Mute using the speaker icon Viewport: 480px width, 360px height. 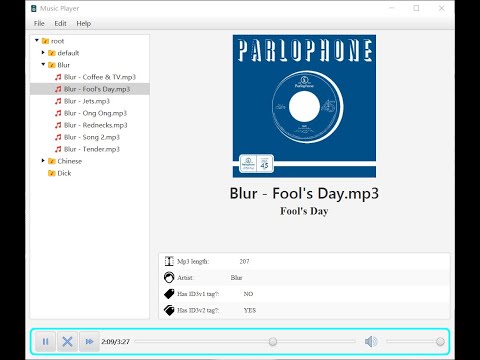(x=371, y=341)
